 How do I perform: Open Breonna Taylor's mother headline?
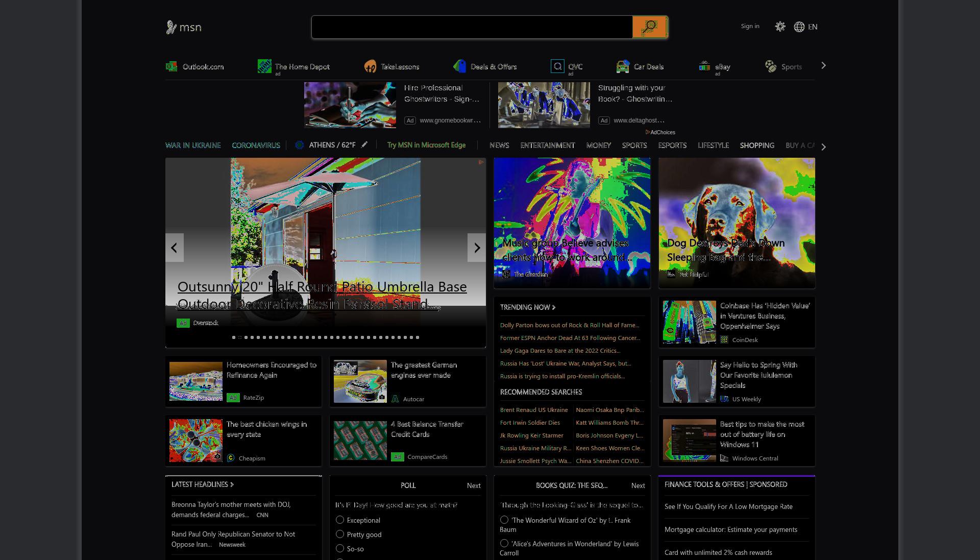point(231,509)
